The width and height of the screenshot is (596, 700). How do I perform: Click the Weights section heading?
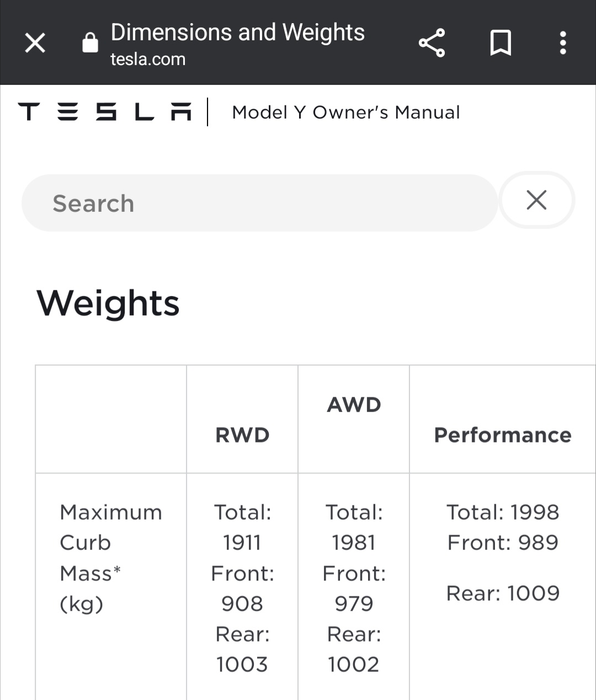[x=108, y=303]
